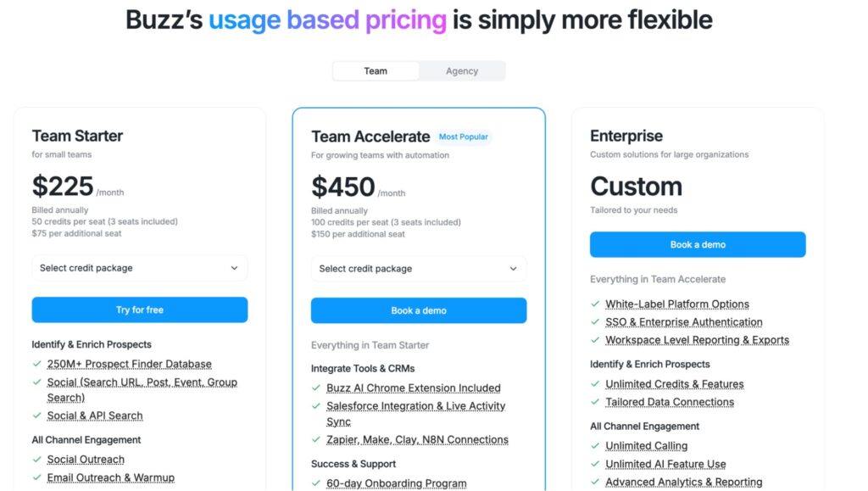Click the Email Outreach & Warmup link

click(110, 477)
